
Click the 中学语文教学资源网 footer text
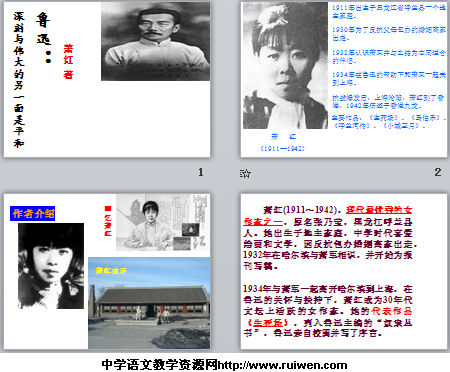click(x=160, y=365)
